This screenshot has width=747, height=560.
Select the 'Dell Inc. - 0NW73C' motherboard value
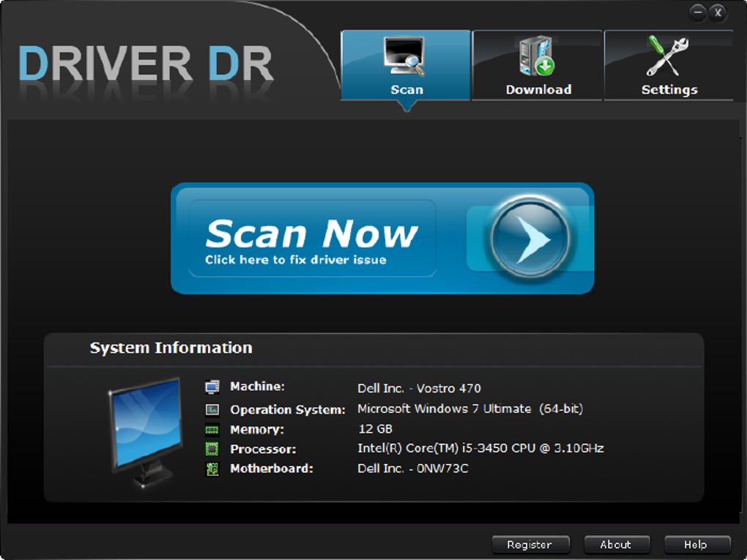[413, 468]
